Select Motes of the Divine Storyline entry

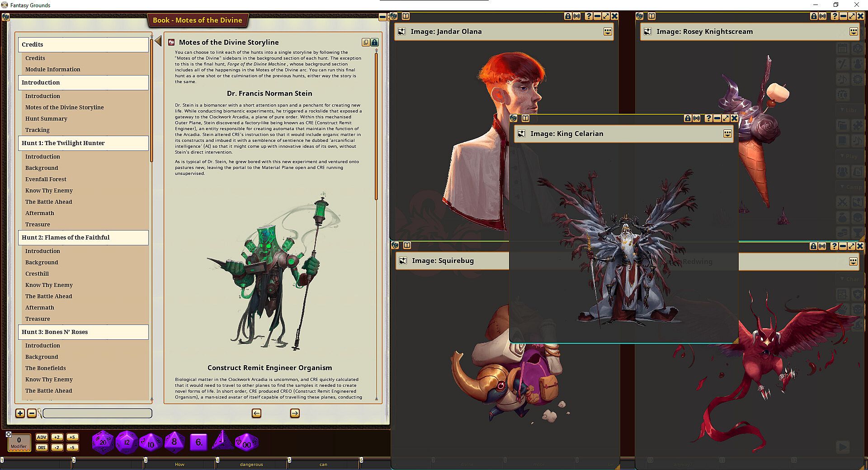[x=64, y=107]
